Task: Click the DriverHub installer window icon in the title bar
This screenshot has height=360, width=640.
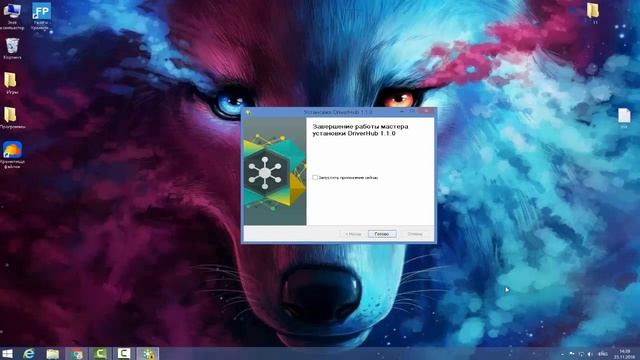Action: point(247,112)
